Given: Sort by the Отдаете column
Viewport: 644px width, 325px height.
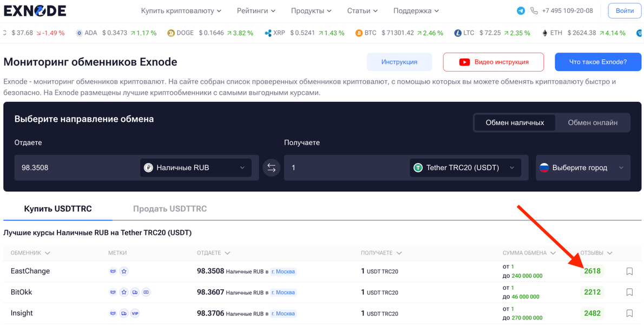Looking at the screenshot, I should [x=213, y=252].
